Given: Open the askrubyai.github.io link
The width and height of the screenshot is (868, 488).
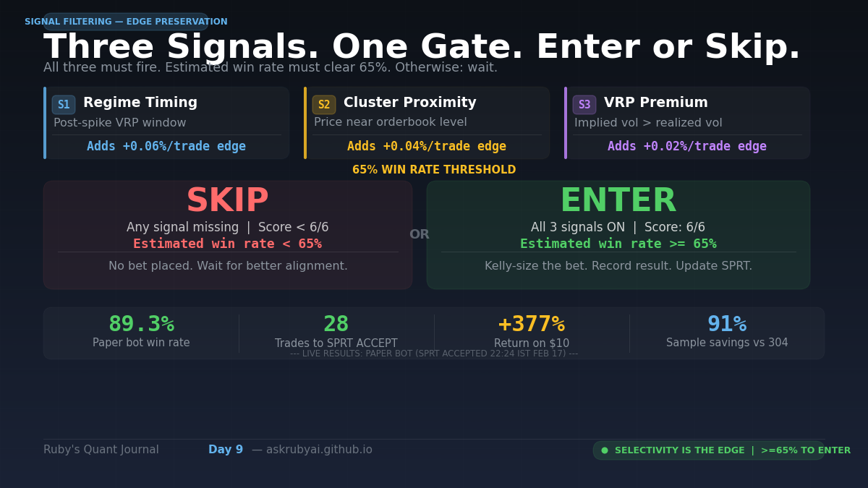Looking at the screenshot, I should pyautogui.click(x=319, y=450).
